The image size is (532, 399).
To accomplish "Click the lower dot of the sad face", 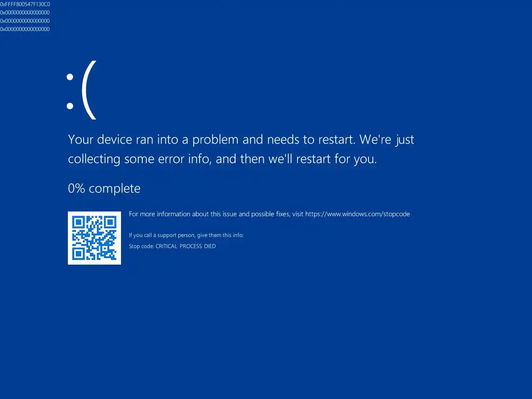I will click(x=70, y=106).
